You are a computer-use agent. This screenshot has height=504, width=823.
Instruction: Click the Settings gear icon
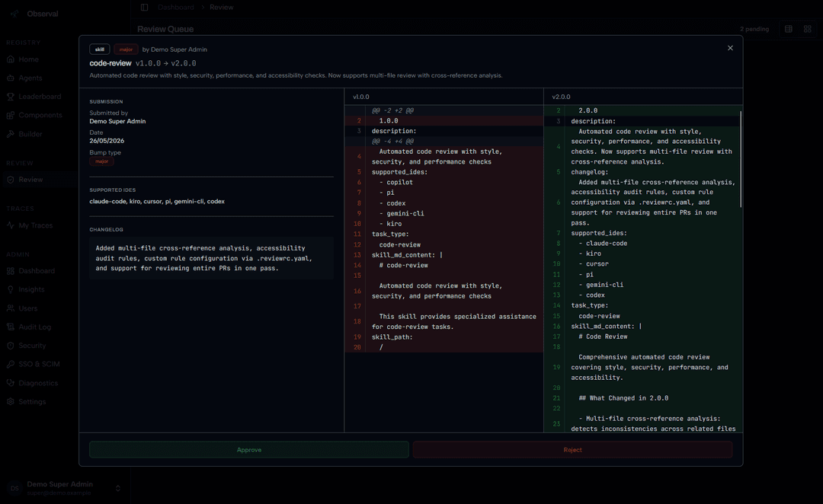pyautogui.click(x=11, y=401)
